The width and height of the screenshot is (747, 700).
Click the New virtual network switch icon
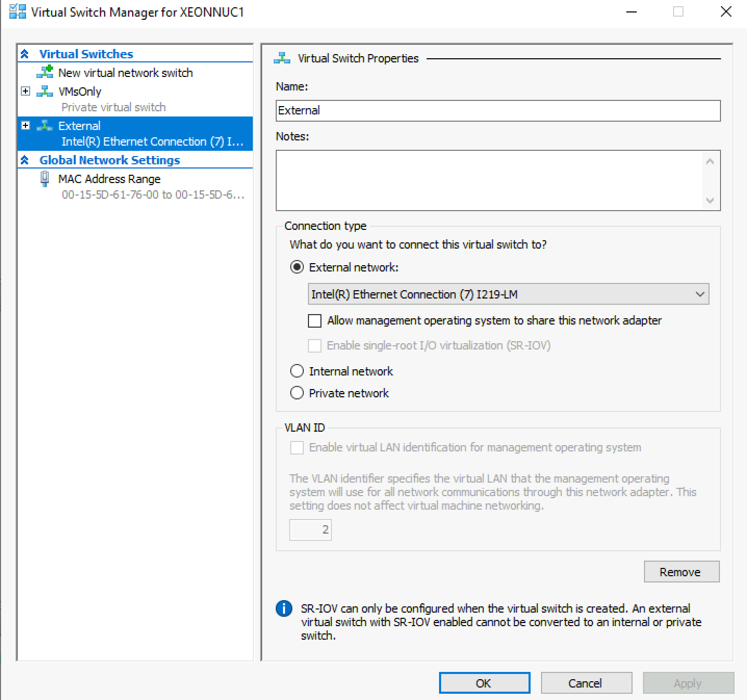tap(45, 72)
